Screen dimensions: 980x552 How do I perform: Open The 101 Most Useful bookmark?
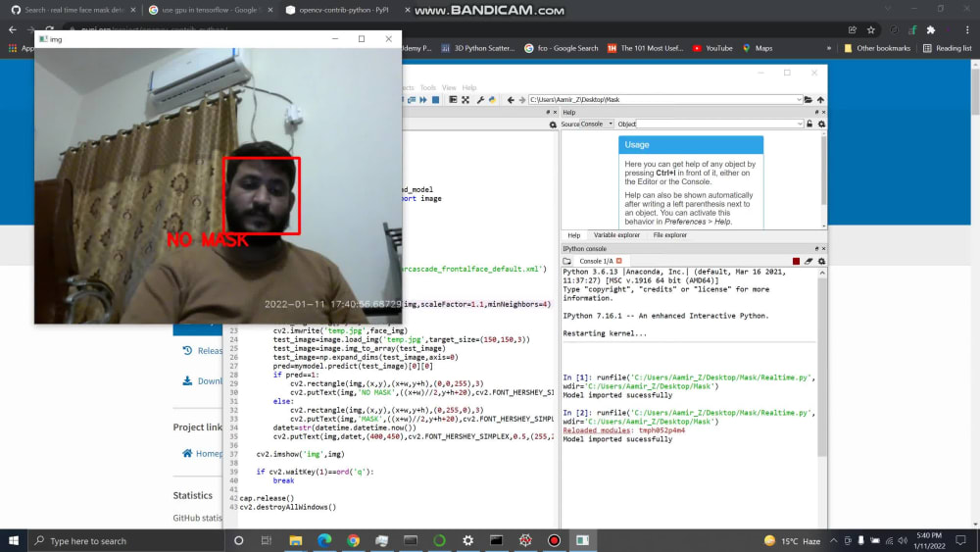click(646, 48)
